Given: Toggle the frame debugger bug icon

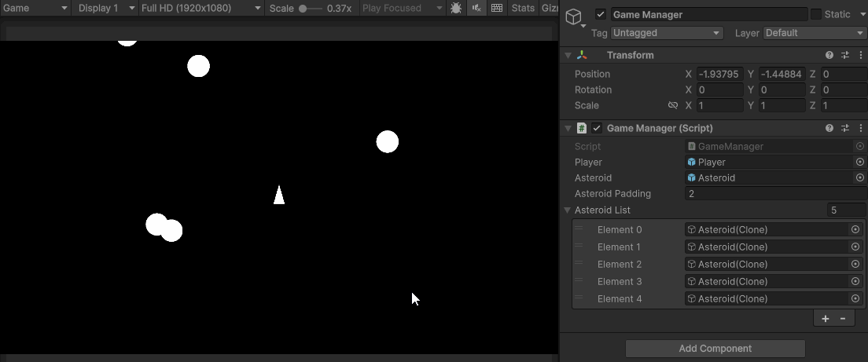Looking at the screenshot, I should [456, 8].
